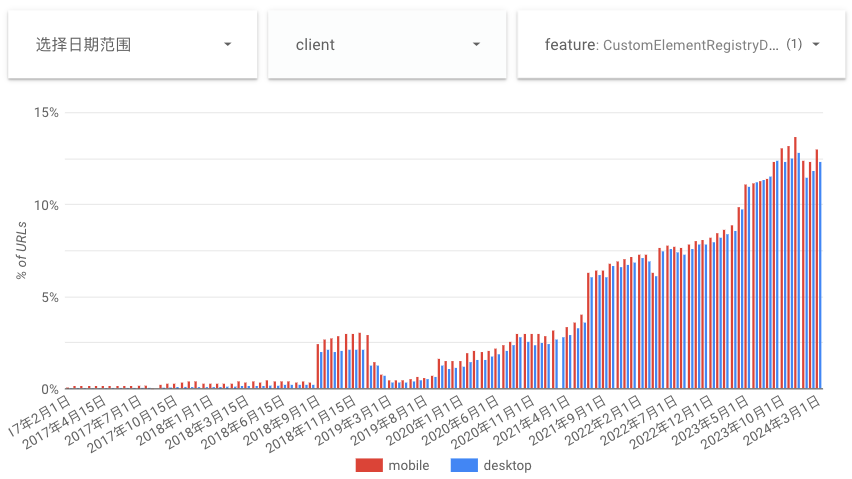Click the 2019年3月1日 x-axis label
Screen dimensions: 852x479
click(x=353, y=420)
